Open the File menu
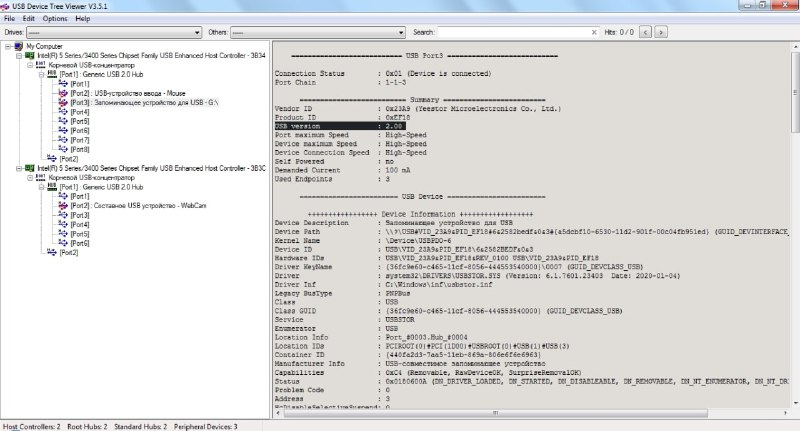Image resolution: width=800 pixels, height=431 pixels. tap(9, 18)
